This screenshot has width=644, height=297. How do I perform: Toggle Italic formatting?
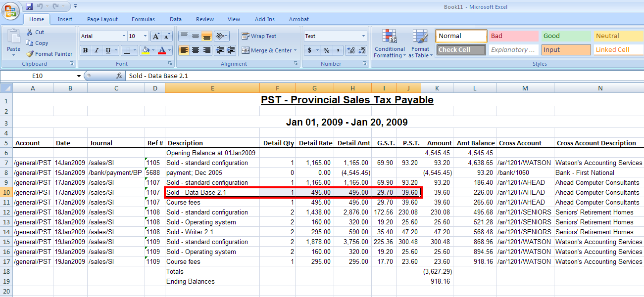tap(97, 50)
